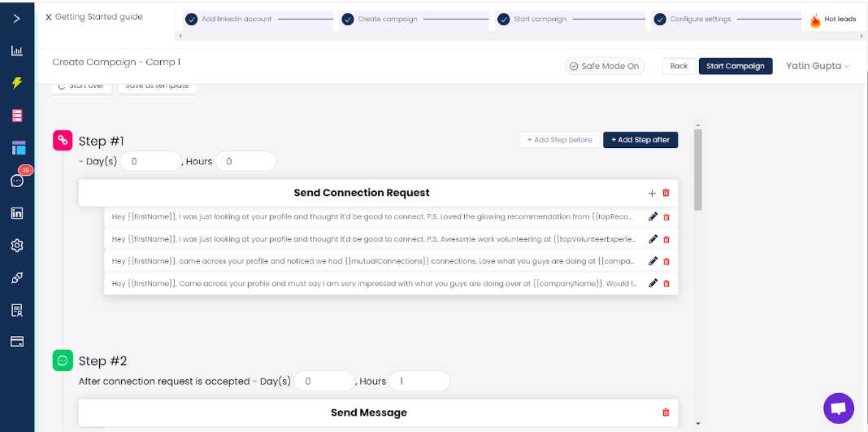Click the message text about mutualConnections

click(375, 260)
